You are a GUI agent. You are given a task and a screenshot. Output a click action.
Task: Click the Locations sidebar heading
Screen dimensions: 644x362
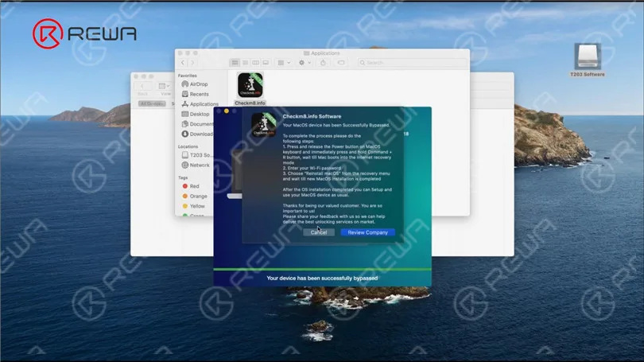coord(188,146)
